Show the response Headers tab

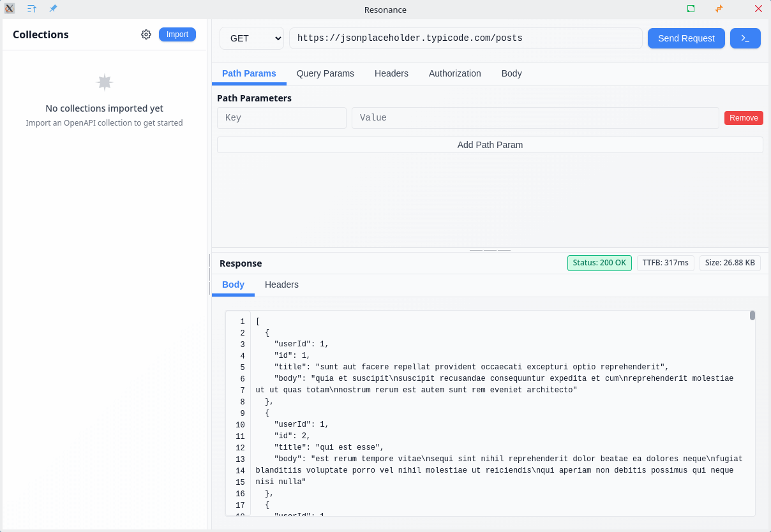coord(281,284)
